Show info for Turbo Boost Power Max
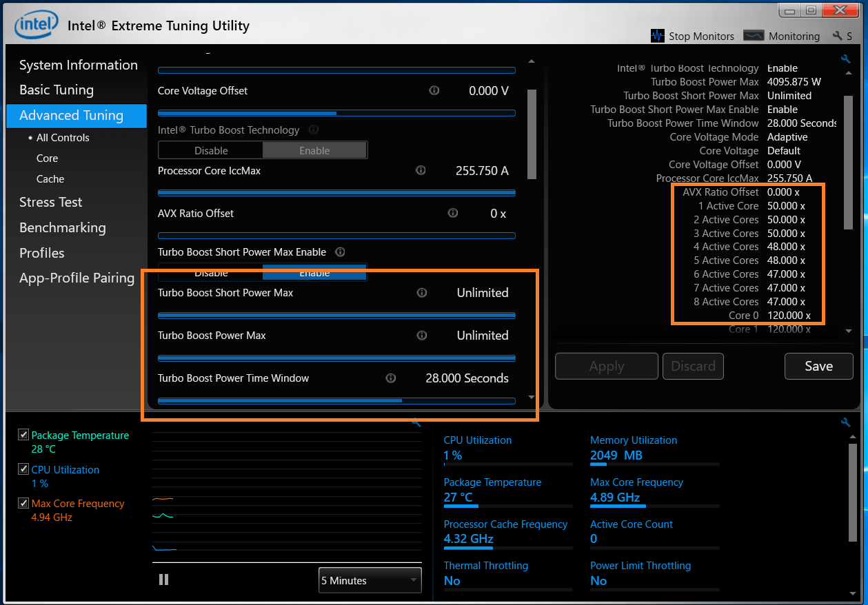The width and height of the screenshot is (868, 605). [x=422, y=336]
